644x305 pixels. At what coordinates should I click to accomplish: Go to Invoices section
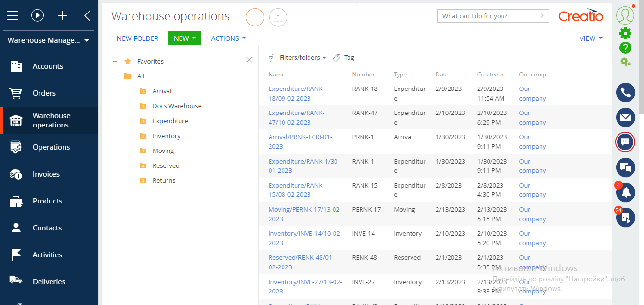[x=46, y=174]
